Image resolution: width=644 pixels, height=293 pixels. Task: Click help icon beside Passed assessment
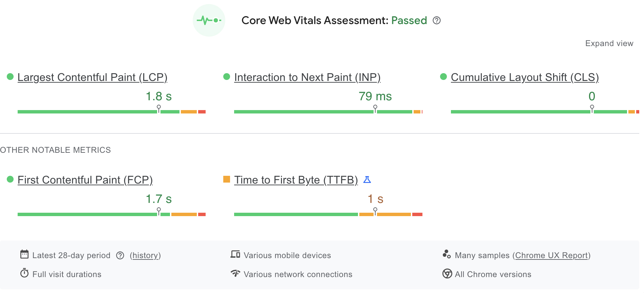[437, 21]
